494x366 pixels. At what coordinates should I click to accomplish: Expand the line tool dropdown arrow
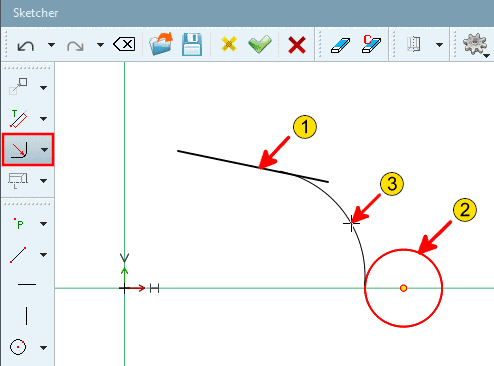tap(43, 255)
